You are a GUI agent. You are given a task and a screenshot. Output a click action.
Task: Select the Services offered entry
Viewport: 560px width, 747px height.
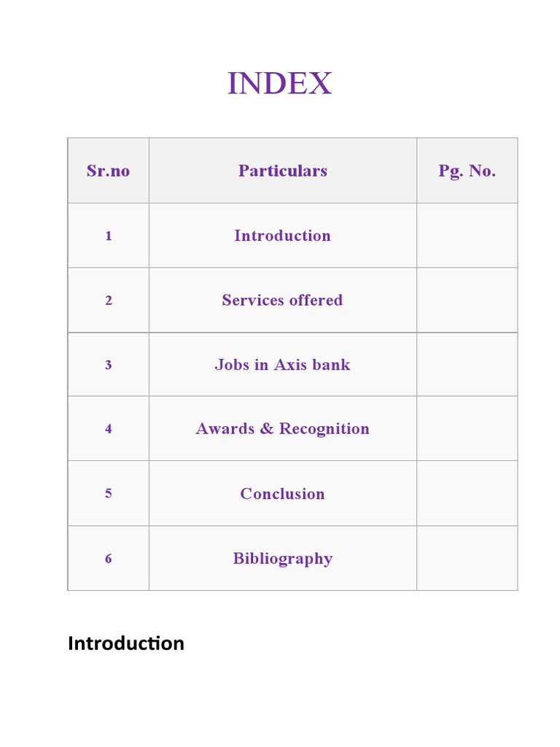point(282,300)
